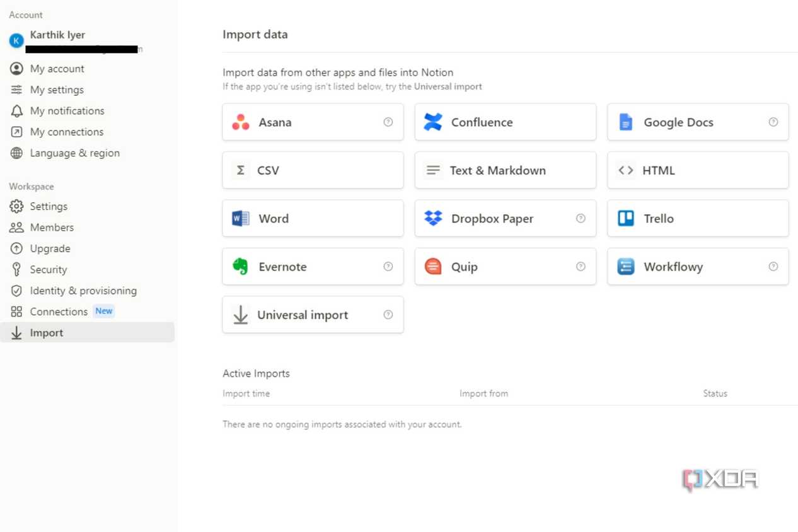Import an HTML file
Screen dimensions: 798x532
click(x=698, y=170)
